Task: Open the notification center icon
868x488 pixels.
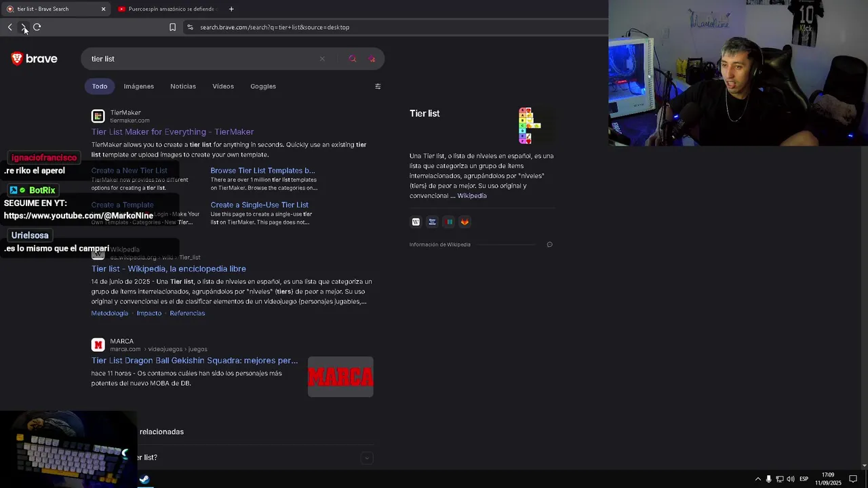Action: coord(853,479)
